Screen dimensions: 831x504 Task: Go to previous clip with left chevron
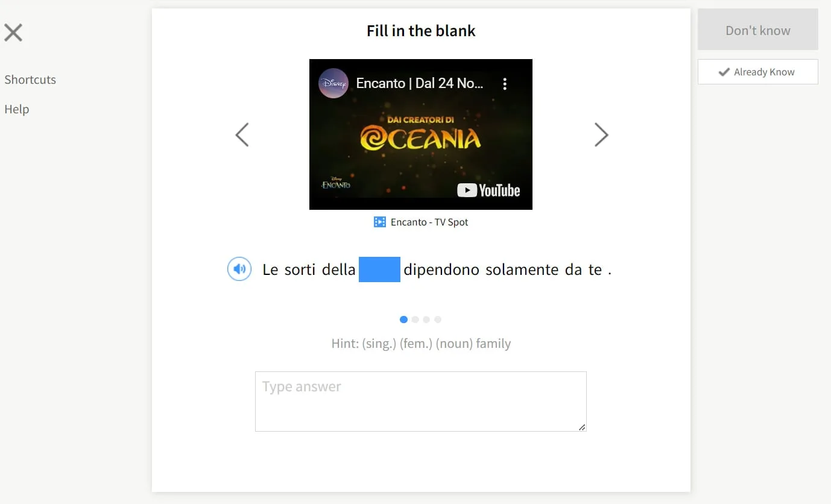[242, 135]
